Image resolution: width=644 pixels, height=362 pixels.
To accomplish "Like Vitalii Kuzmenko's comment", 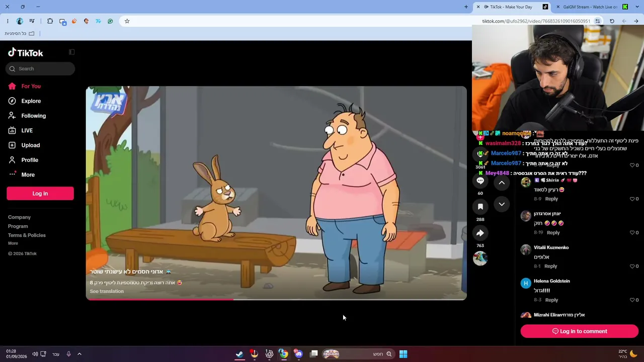I will coord(632,266).
